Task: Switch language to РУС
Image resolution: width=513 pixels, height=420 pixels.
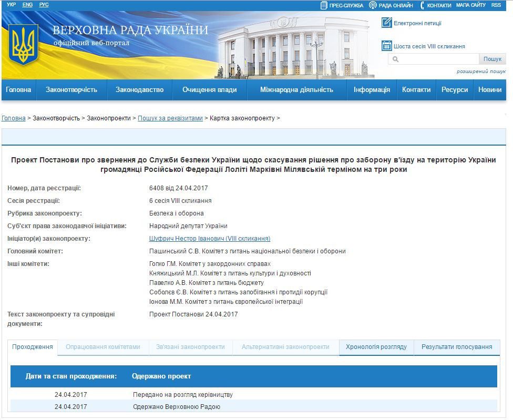Action: tap(44, 5)
